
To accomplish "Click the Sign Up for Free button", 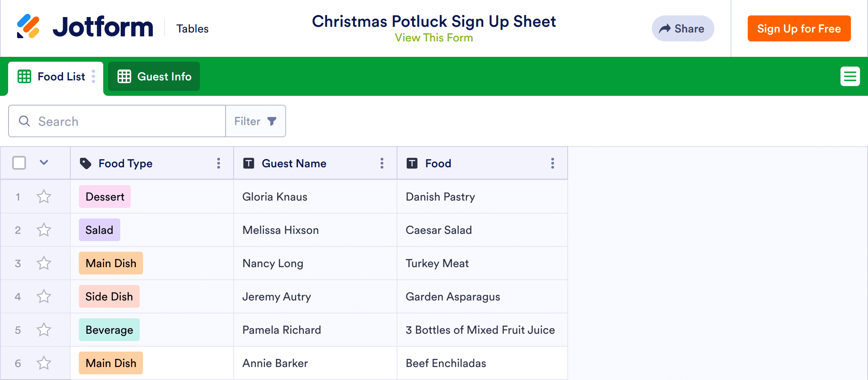I will pos(799,28).
